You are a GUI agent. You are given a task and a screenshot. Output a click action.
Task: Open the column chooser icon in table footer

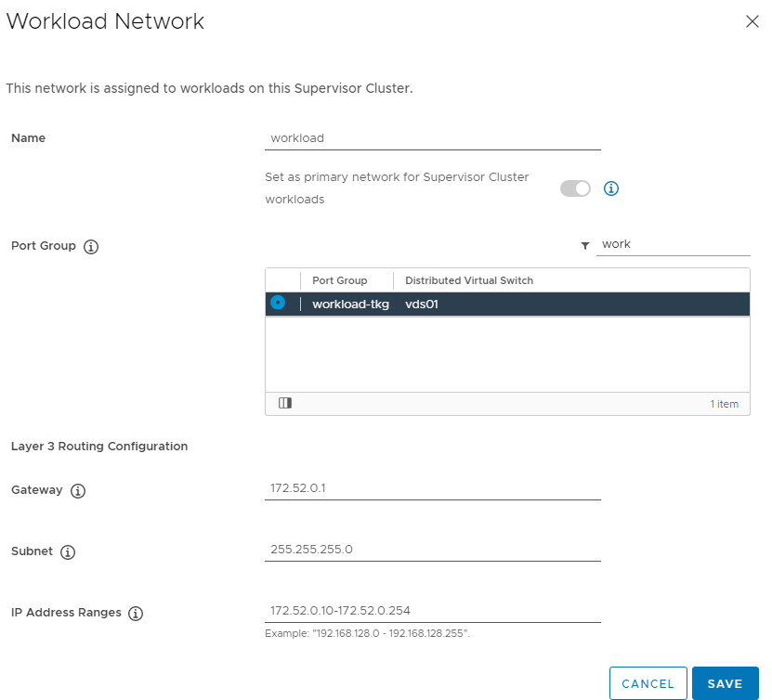(285, 403)
